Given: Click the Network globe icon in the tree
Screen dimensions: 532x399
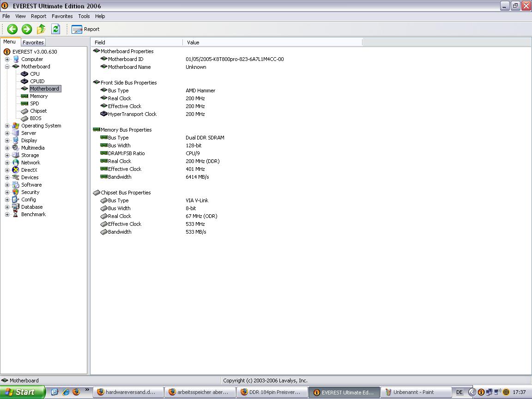Looking at the screenshot, I should [16, 163].
